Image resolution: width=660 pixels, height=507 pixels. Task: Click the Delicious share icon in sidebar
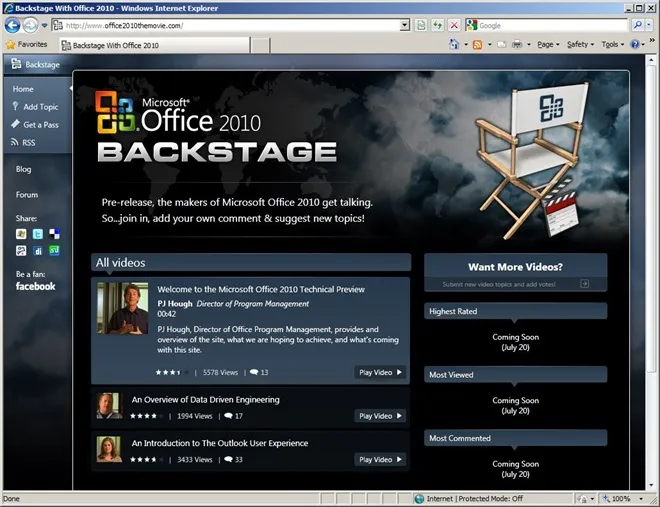click(x=54, y=234)
